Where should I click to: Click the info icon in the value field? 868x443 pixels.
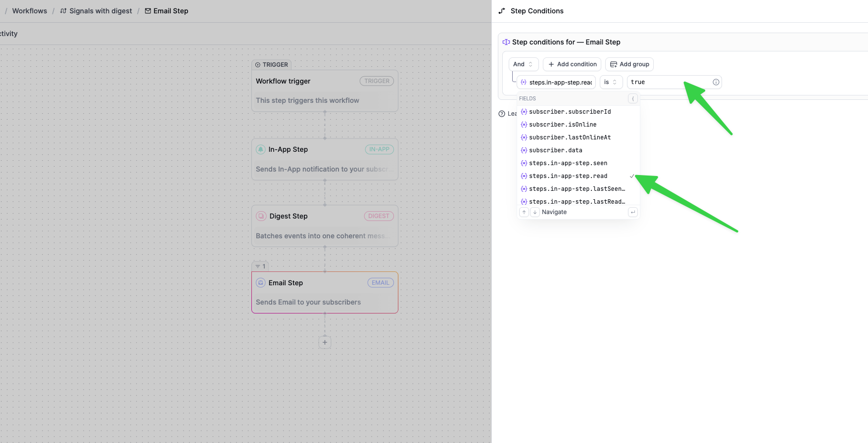point(716,82)
